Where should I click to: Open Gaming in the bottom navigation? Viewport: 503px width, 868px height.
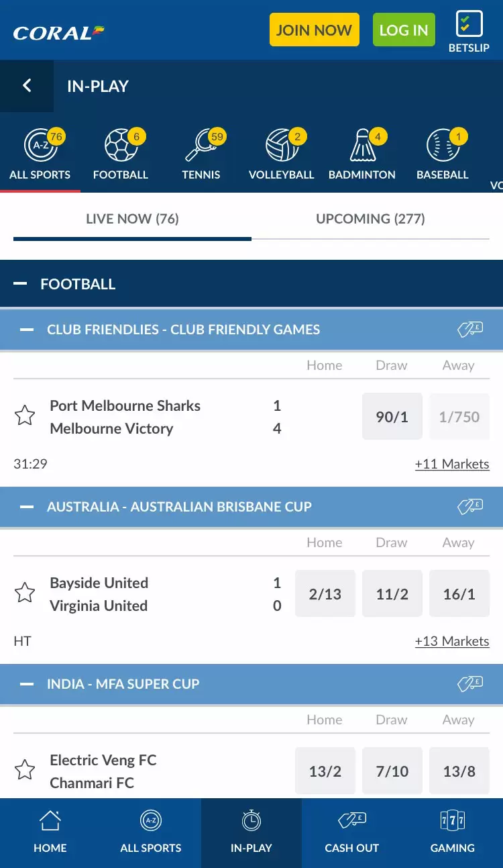point(453,832)
